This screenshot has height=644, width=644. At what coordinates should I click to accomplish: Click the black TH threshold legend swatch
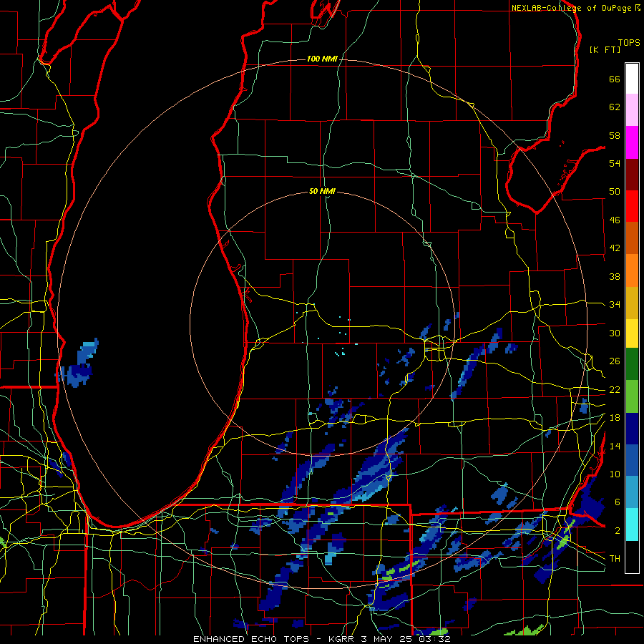click(632, 557)
